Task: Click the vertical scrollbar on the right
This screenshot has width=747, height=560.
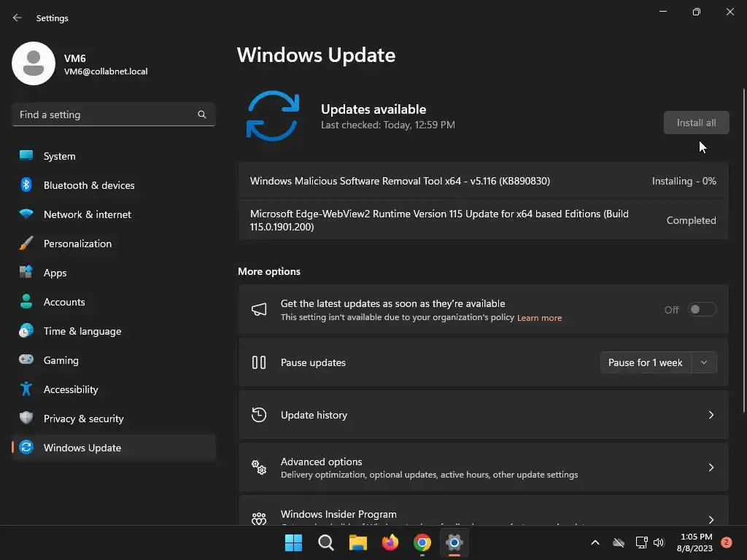Action: pos(743,251)
